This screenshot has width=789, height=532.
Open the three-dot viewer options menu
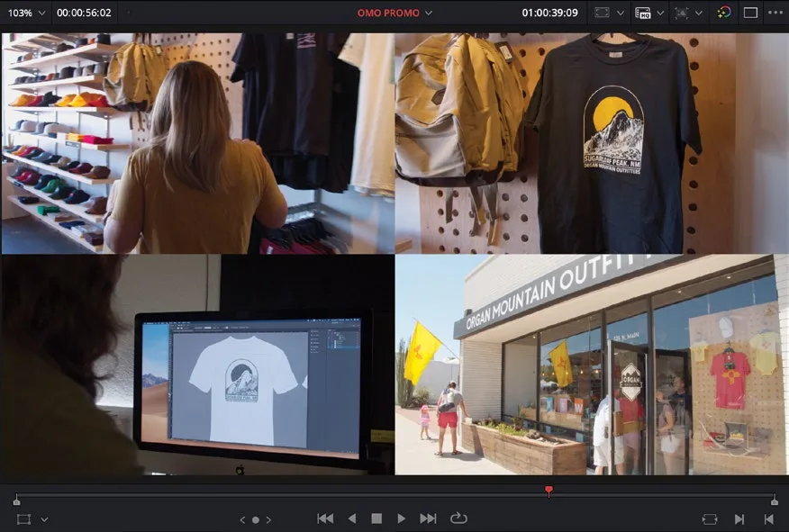(775, 13)
